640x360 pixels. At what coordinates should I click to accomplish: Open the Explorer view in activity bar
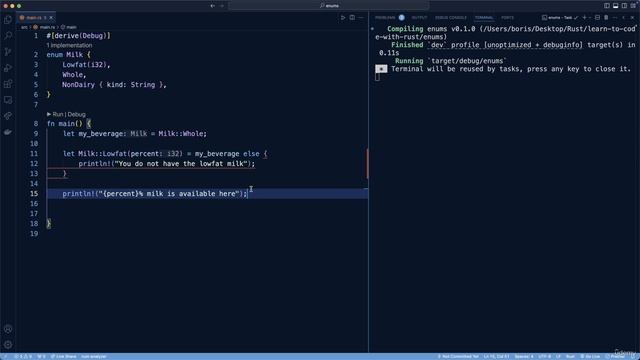[x=8, y=20]
